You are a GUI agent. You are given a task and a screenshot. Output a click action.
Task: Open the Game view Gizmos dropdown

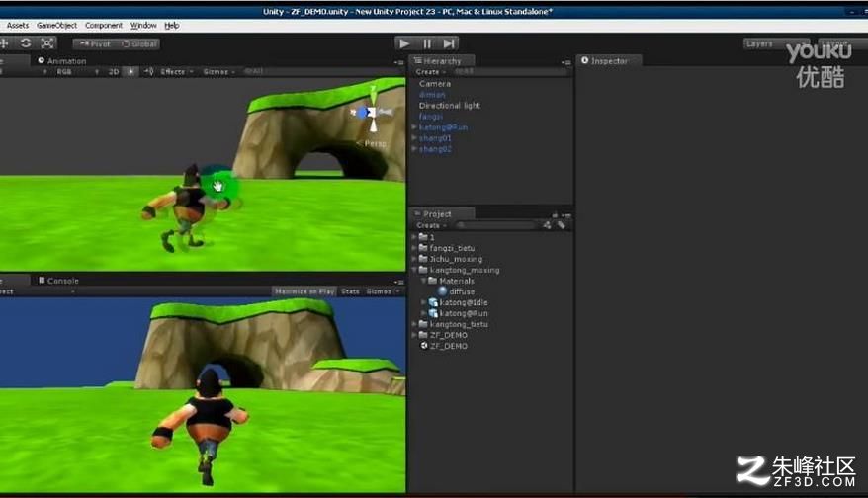383,291
